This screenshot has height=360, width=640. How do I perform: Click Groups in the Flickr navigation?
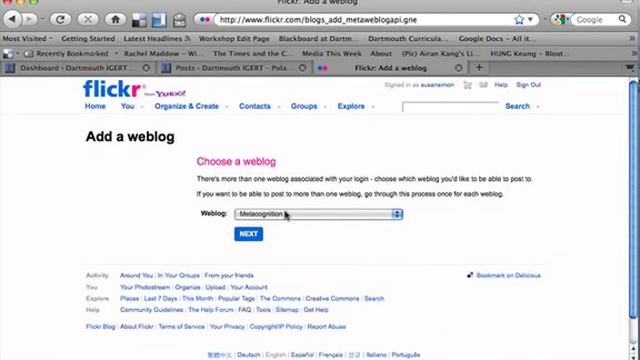pyautogui.click(x=304, y=106)
